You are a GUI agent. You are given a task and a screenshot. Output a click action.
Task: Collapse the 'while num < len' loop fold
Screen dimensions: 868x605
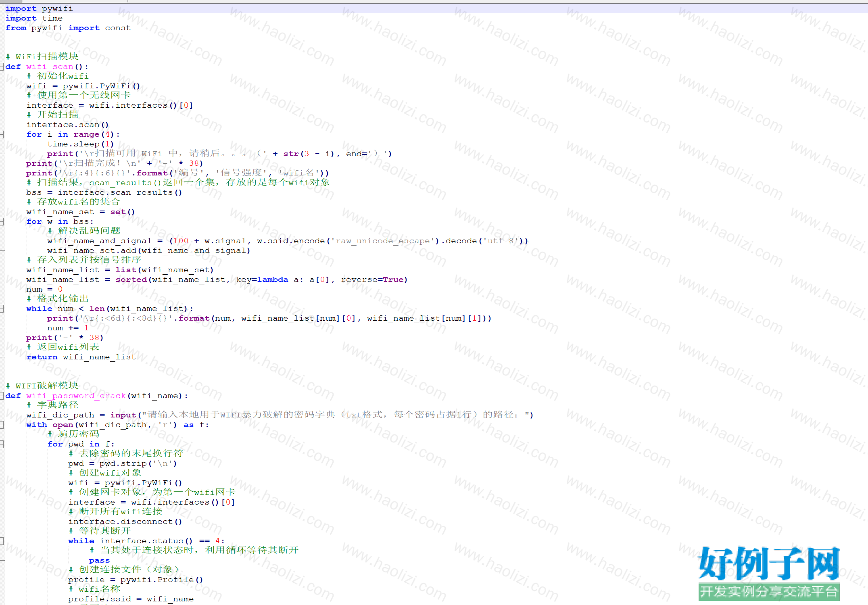[2, 309]
